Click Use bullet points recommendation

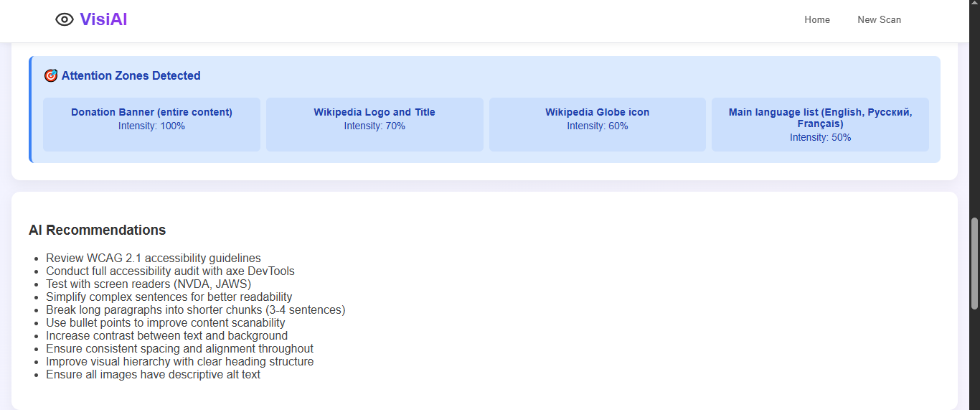pos(166,322)
